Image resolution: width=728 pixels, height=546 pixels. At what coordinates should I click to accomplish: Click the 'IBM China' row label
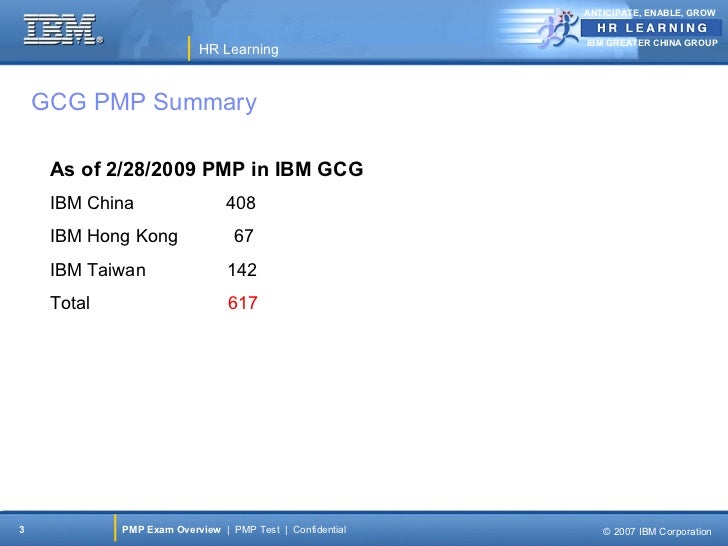tap(92, 203)
